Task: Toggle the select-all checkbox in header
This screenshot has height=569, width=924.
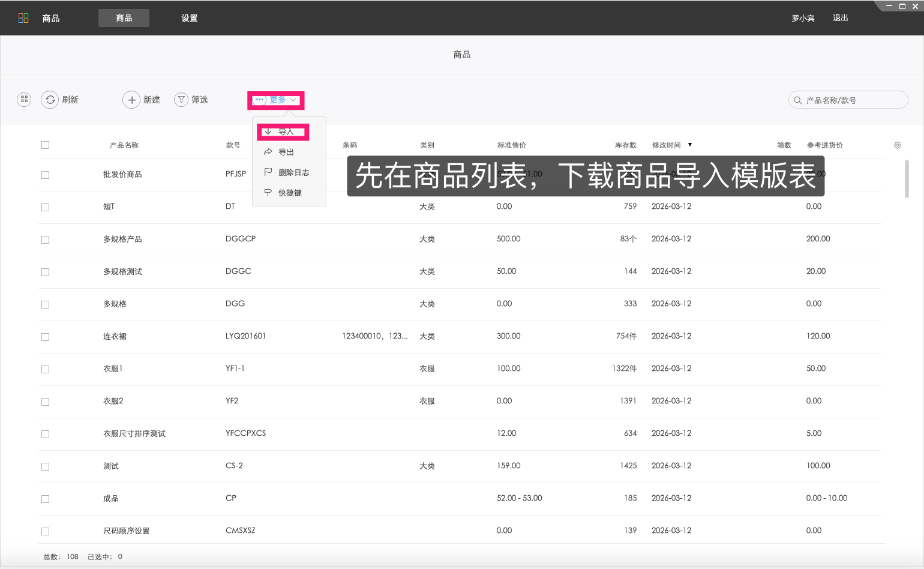Action: pyautogui.click(x=45, y=145)
